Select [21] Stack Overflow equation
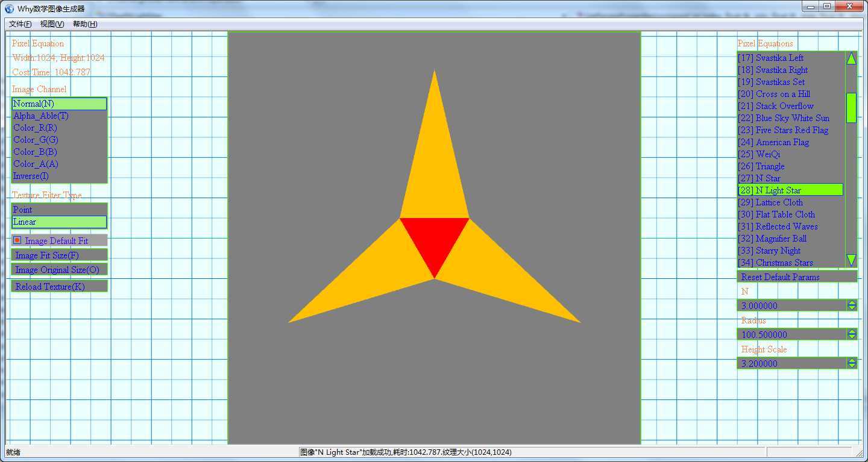This screenshot has height=462, width=868. (790, 106)
